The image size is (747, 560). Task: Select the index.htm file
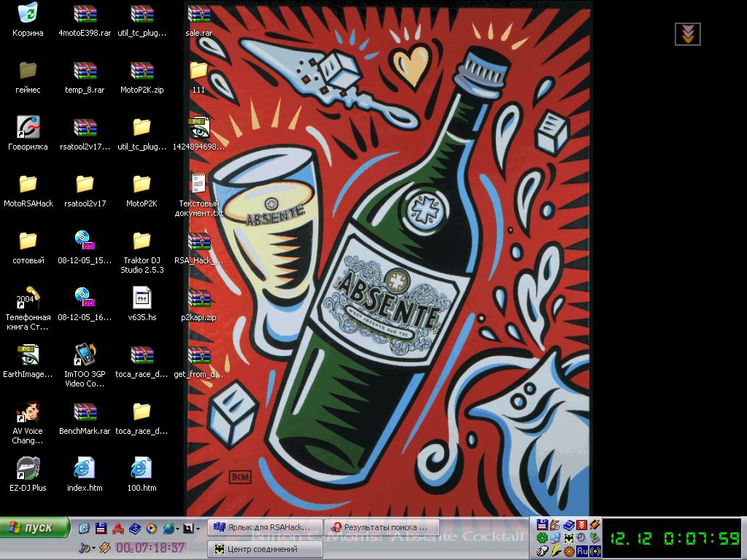pyautogui.click(x=85, y=474)
